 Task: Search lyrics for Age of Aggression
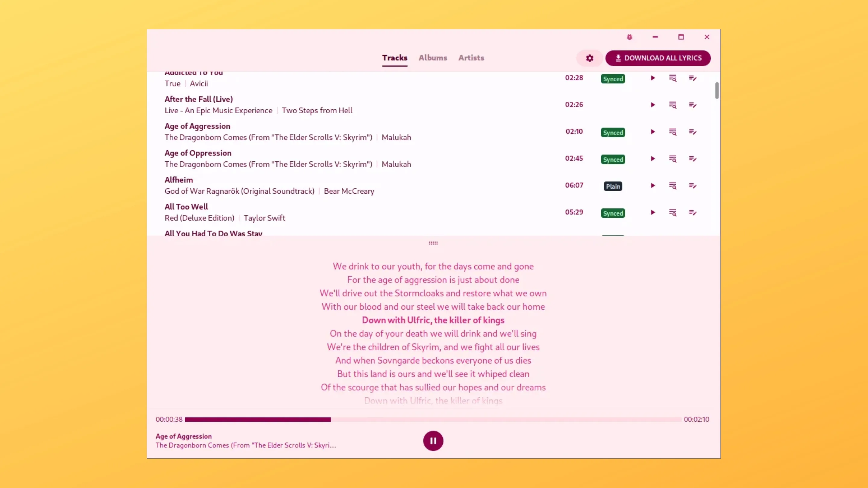[x=673, y=132]
